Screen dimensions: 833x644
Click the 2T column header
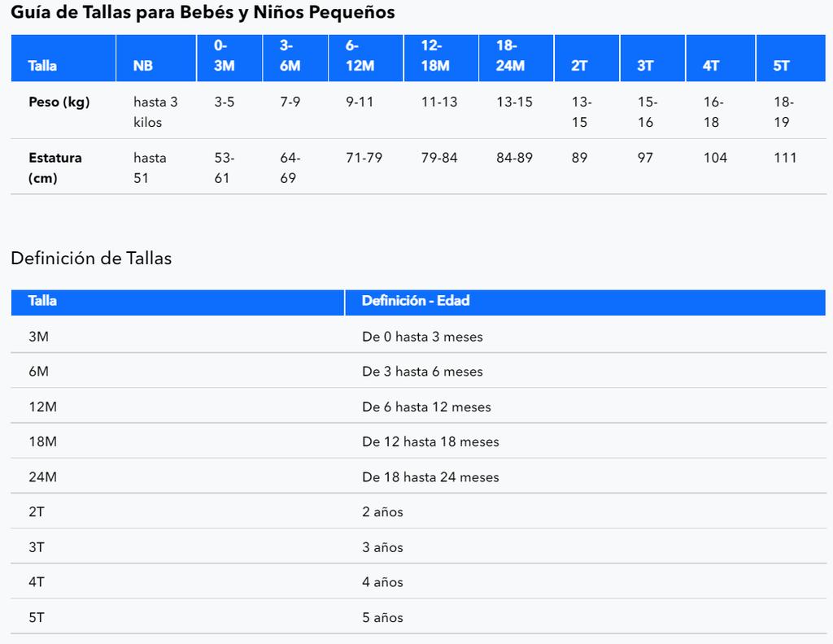pos(579,66)
